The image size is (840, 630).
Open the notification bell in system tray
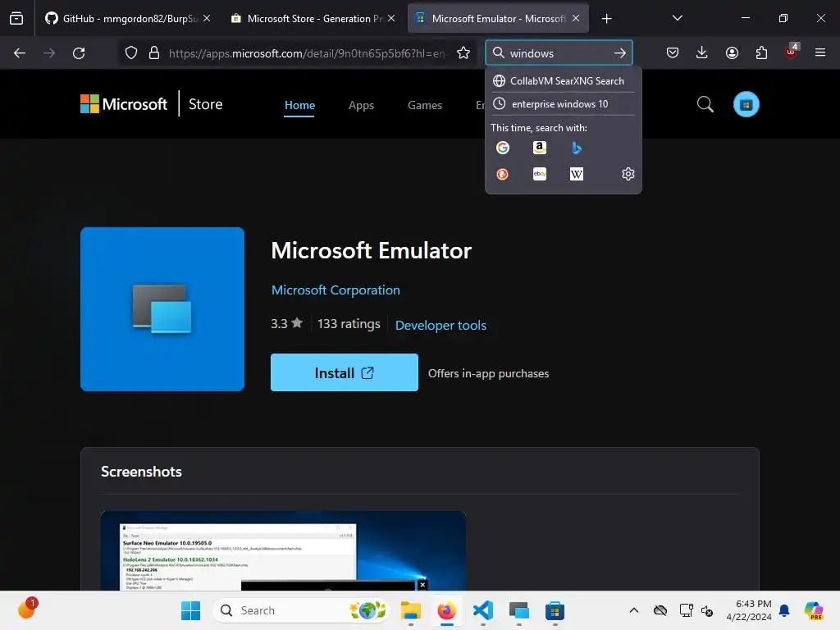click(784, 610)
